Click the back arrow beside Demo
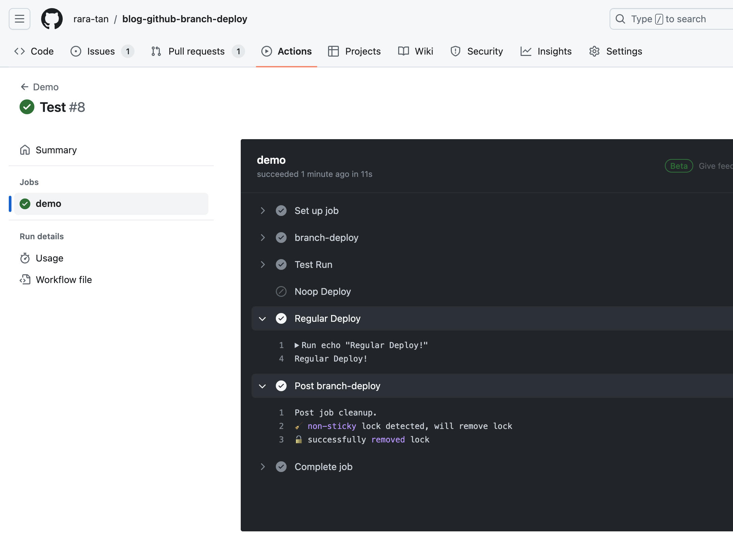 [24, 87]
